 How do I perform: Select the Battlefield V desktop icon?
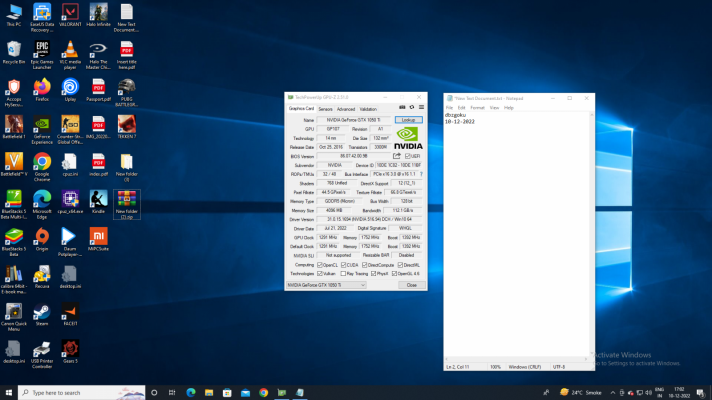(14, 164)
